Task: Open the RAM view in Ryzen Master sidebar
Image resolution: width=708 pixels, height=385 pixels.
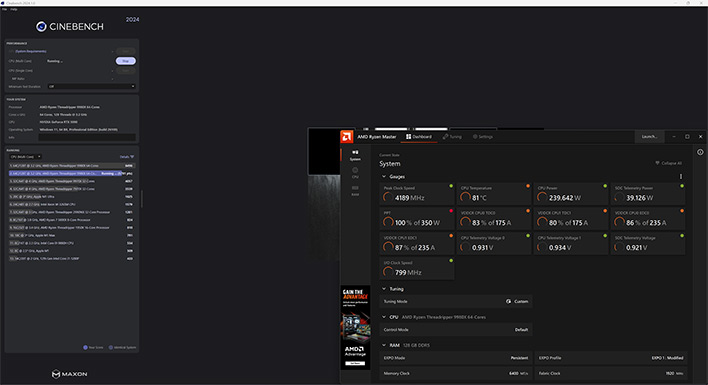Action: (355, 190)
